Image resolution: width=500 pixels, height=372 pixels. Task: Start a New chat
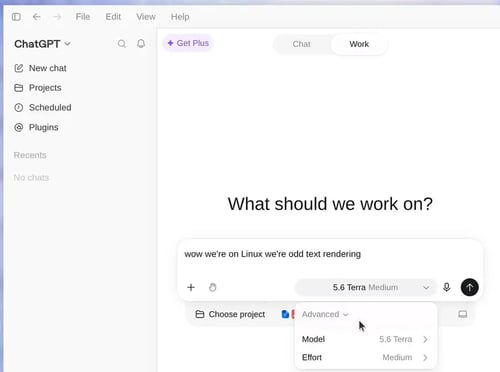pos(40,68)
